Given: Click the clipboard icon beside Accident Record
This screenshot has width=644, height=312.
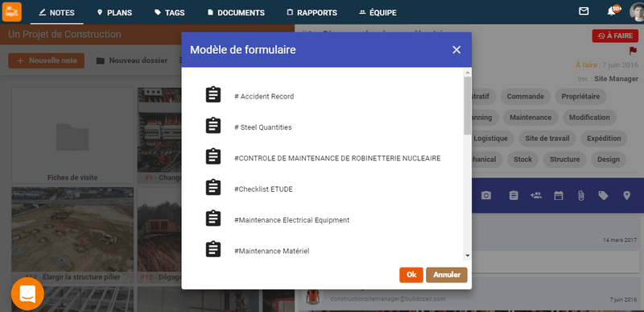Looking at the screenshot, I should click(213, 94).
